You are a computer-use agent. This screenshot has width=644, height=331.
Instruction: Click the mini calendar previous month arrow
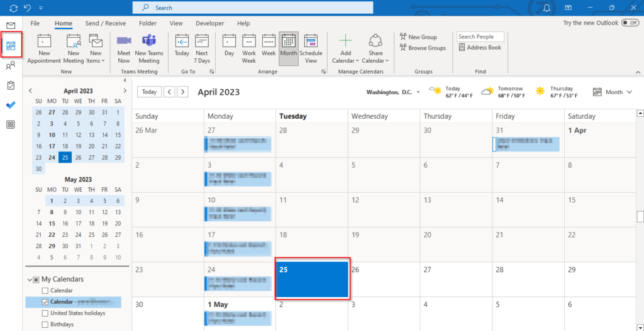coord(30,90)
